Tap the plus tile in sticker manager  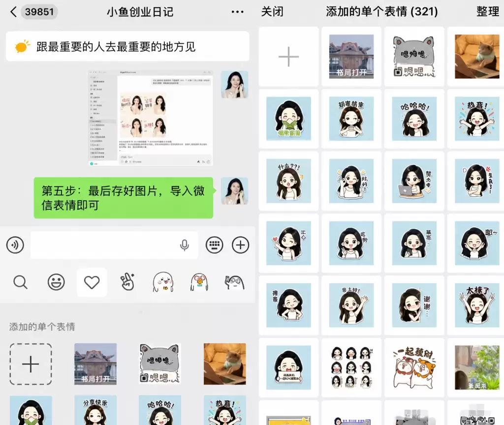tap(288, 57)
